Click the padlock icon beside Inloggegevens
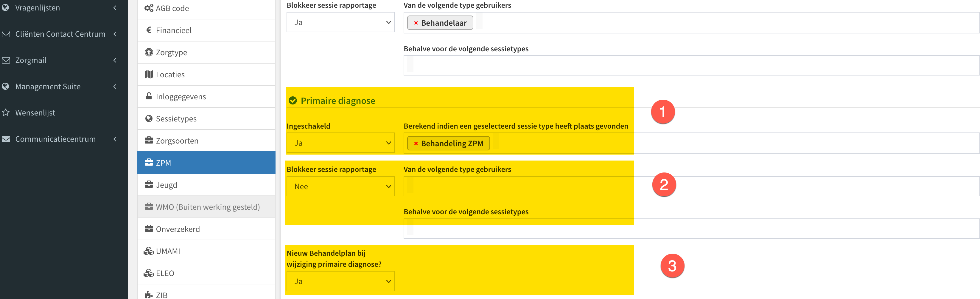This screenshot has height=299, width=980. 149,96
